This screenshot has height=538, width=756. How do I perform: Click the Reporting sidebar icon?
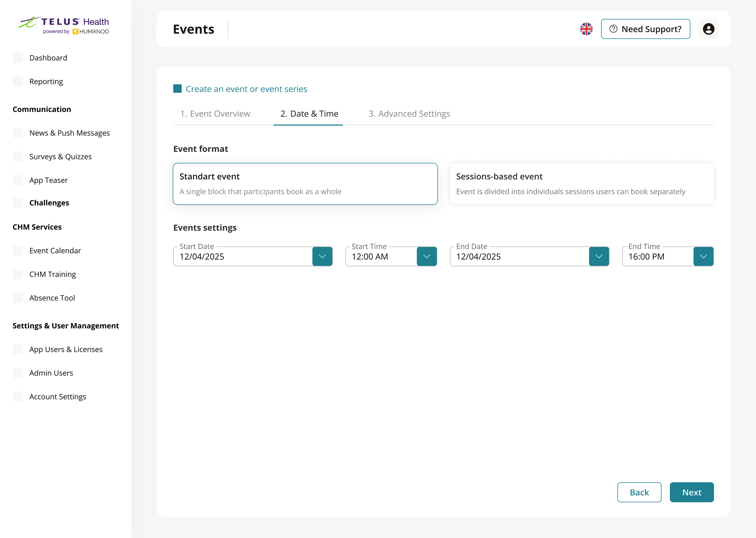(18, 81)
